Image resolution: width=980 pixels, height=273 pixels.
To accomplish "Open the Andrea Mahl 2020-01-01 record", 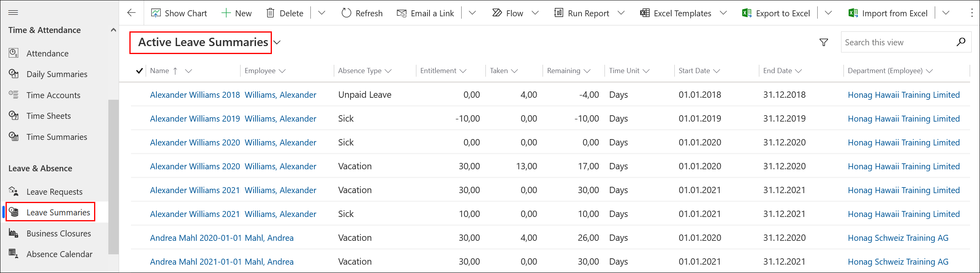I will [196, 238].
